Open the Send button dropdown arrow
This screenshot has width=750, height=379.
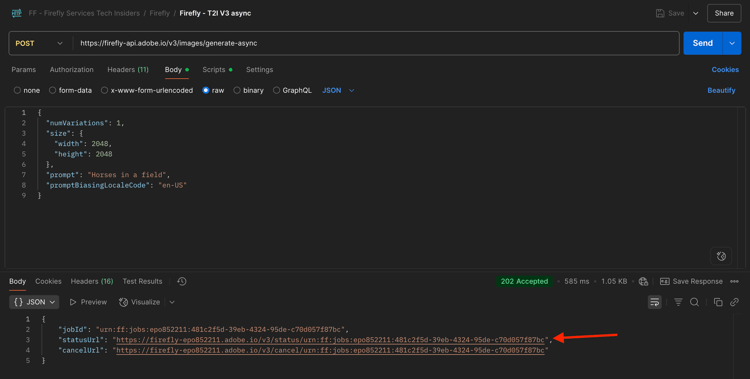pos(732,44)
